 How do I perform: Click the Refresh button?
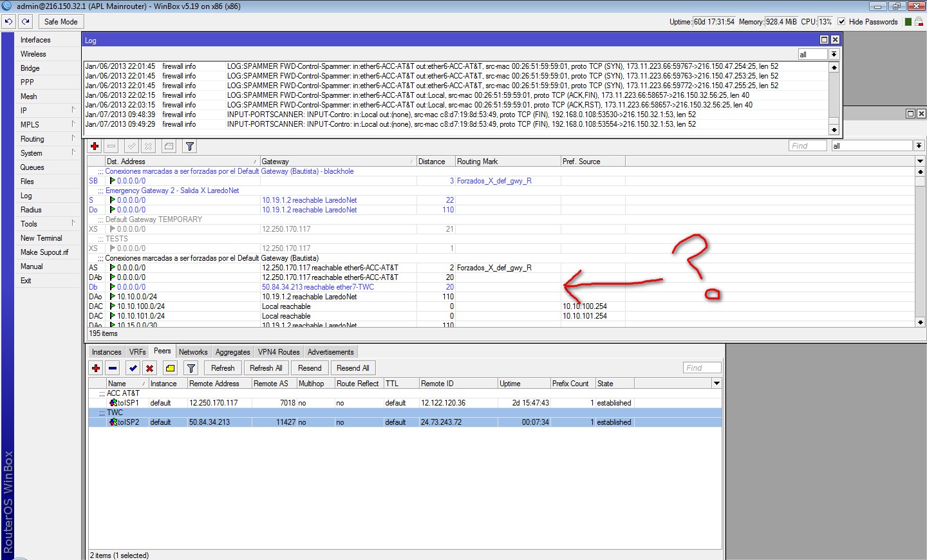click(x=223, y=368)
